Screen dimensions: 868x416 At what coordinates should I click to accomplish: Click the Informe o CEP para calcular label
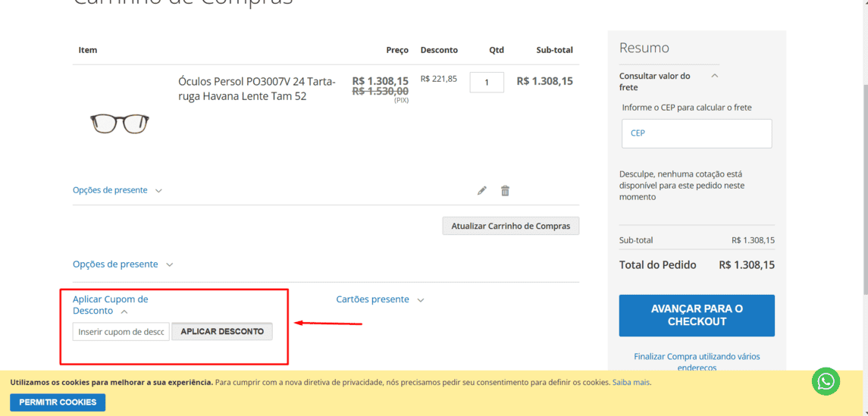[x=686, y=108]
